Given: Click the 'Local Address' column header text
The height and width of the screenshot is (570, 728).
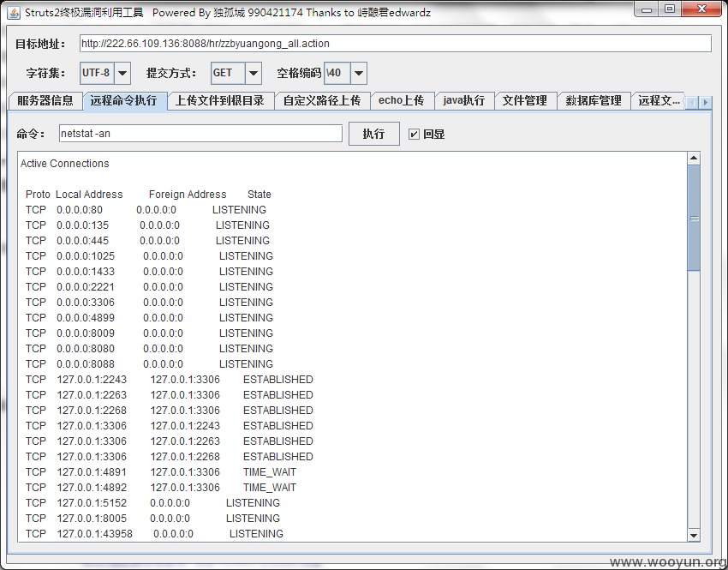Looking at the screenshot, I should point(89,195).
